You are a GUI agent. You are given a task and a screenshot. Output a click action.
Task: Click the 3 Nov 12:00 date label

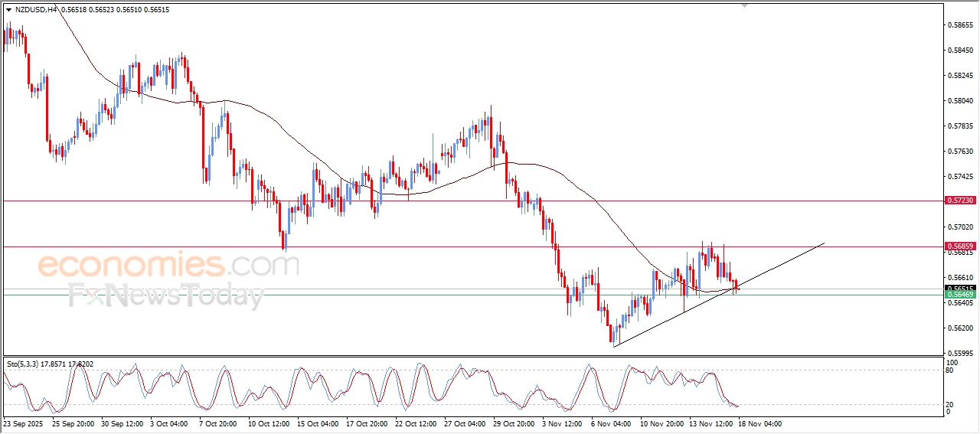[561, 423]
